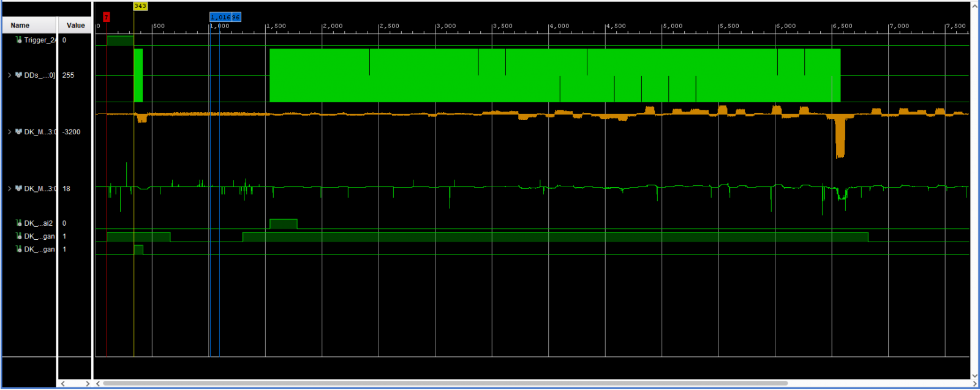Expand the DK_M bus with value 18
The height and width of the screenshot is (390, 980).
(10, 188)
